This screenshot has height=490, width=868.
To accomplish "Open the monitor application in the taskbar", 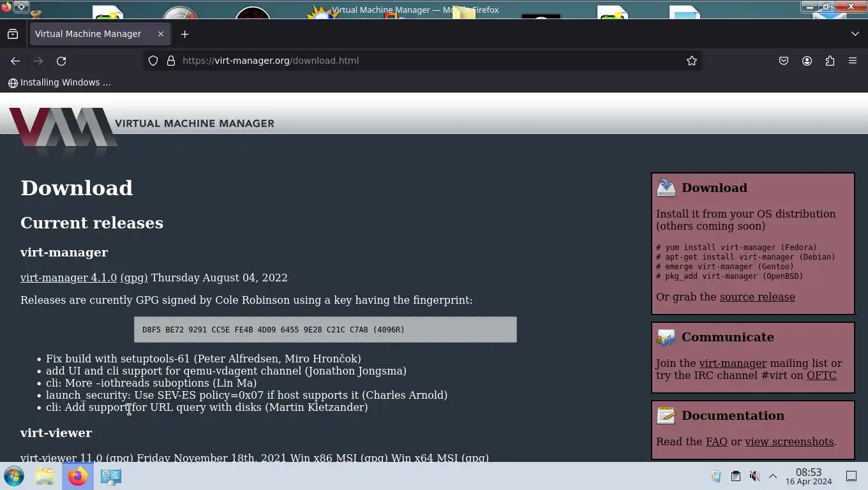I will tap(110, 476).
